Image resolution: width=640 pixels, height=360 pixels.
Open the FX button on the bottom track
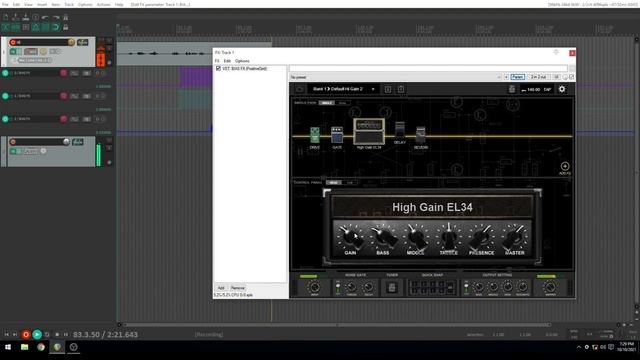pos(78,142)
